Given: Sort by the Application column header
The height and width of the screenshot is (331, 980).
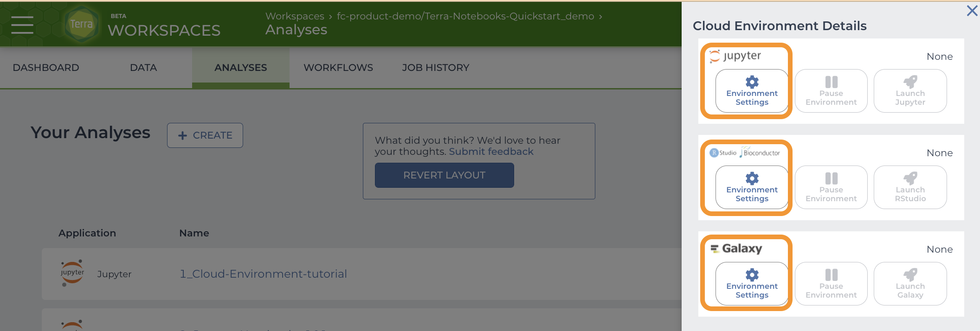Looking at the screenshot, I should [87, 233].
